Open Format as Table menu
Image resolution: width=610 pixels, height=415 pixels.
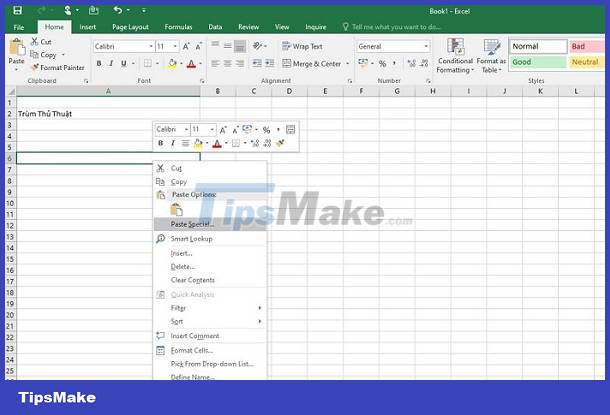pos(491,56)
